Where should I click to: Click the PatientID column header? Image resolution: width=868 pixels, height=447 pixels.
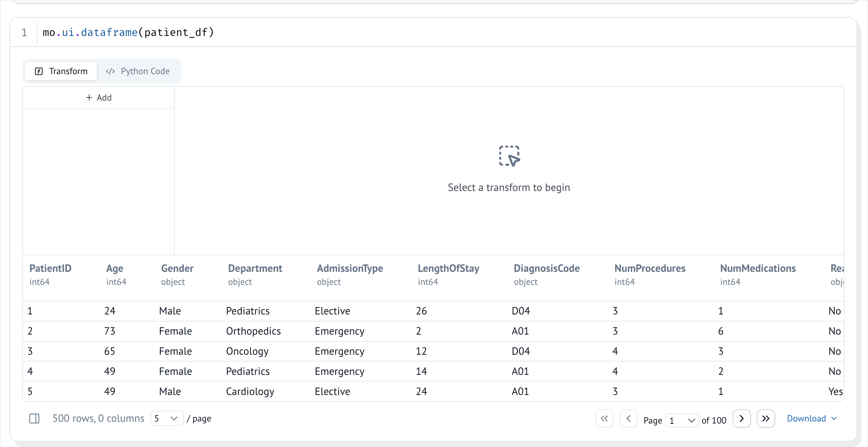(x=50, y=268)
